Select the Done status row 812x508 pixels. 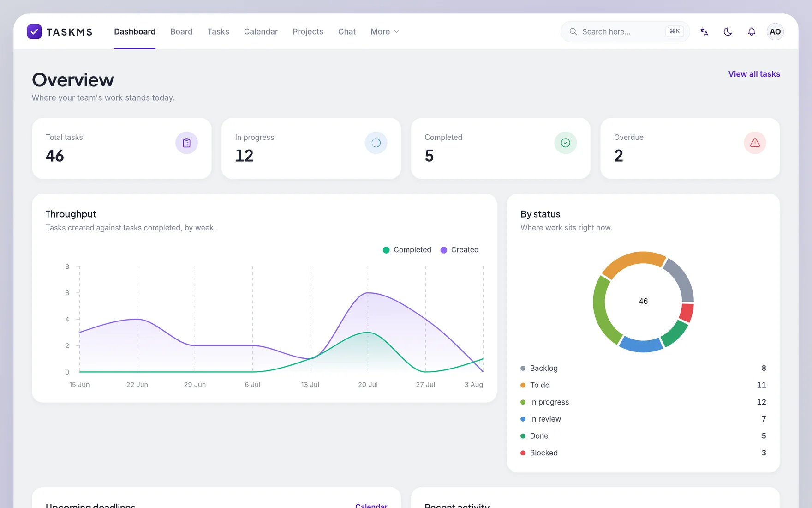643,436
